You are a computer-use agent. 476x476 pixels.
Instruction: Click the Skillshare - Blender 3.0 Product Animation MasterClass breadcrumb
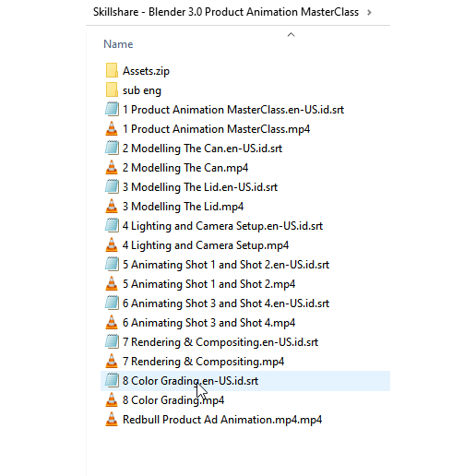point(226,12)
